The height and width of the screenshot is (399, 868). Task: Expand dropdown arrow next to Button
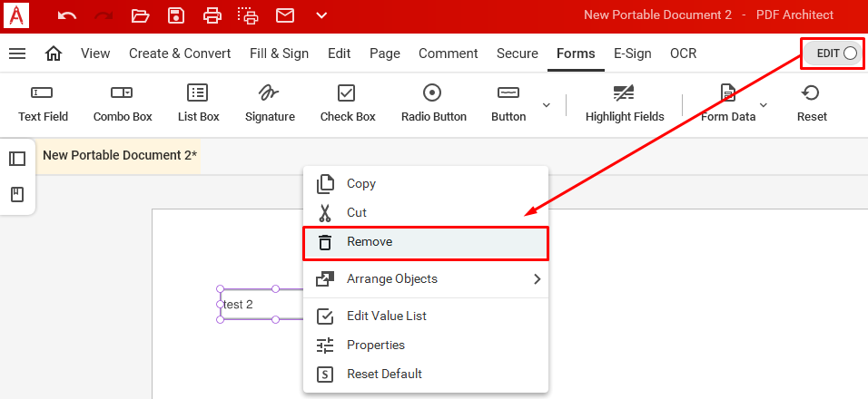547,105
